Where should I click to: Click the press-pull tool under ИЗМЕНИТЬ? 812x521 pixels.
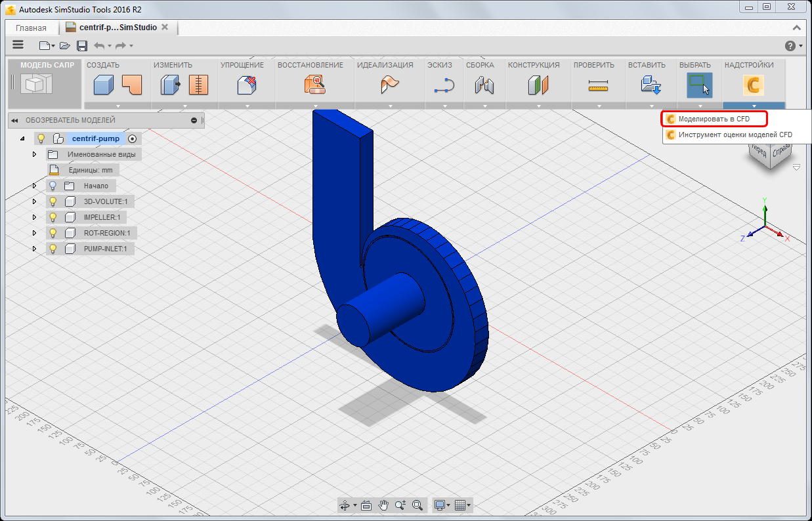170,85
